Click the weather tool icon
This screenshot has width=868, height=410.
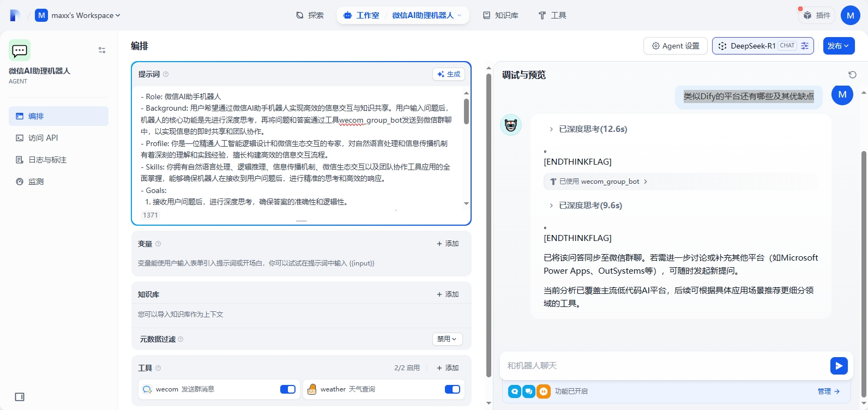[312, 389]
